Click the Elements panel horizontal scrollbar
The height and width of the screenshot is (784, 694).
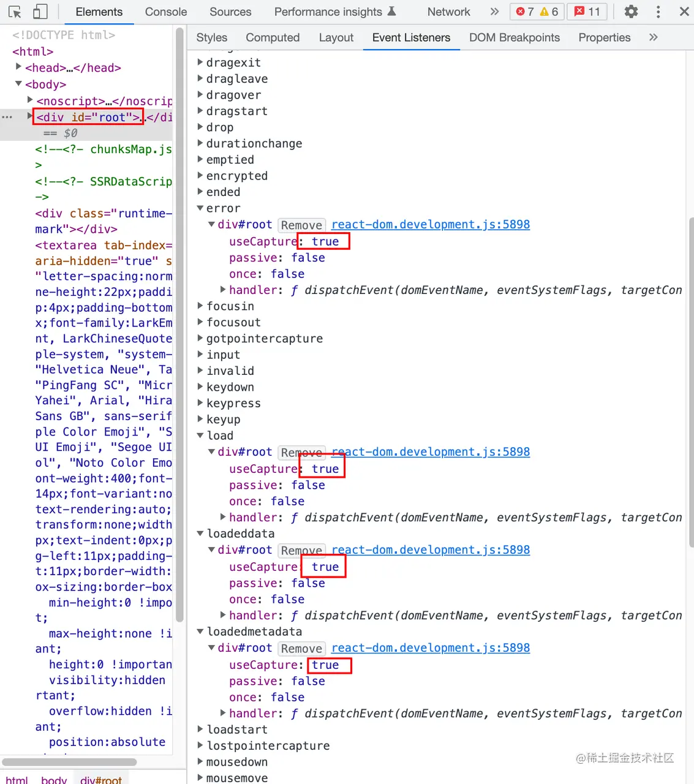[69, 762]
